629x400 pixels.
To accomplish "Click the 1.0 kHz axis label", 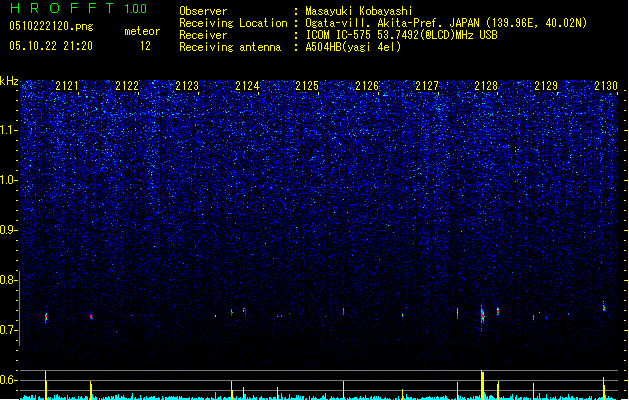I will (x=9, y=180).
